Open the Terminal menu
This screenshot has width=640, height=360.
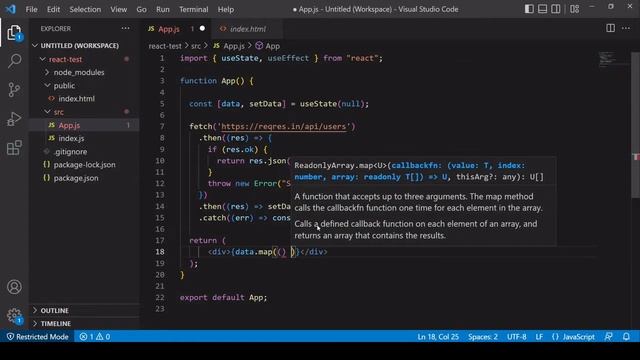[x=193, y=9]
